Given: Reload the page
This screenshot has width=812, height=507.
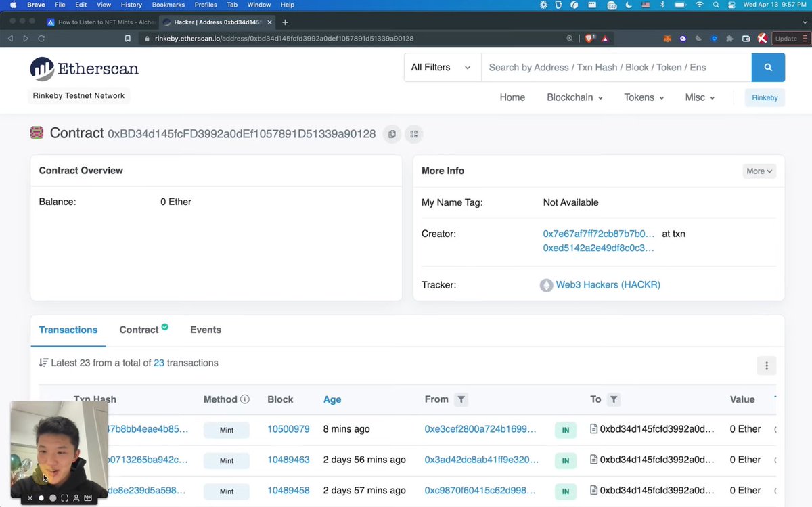Looking at the screenshot, I should [42, 39].
